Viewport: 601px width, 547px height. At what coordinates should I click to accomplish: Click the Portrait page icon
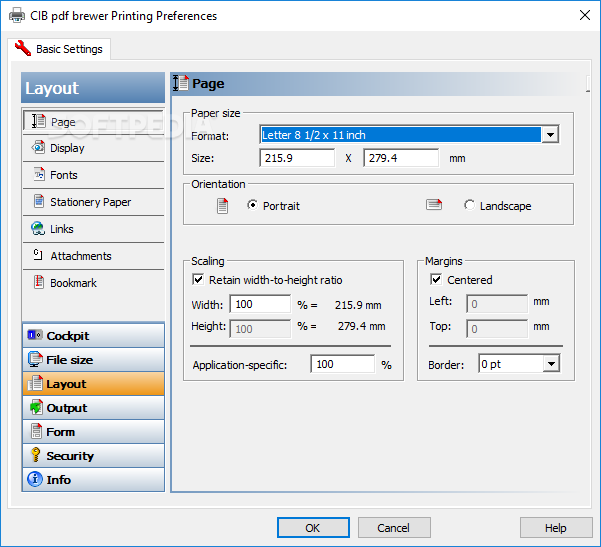222,206
